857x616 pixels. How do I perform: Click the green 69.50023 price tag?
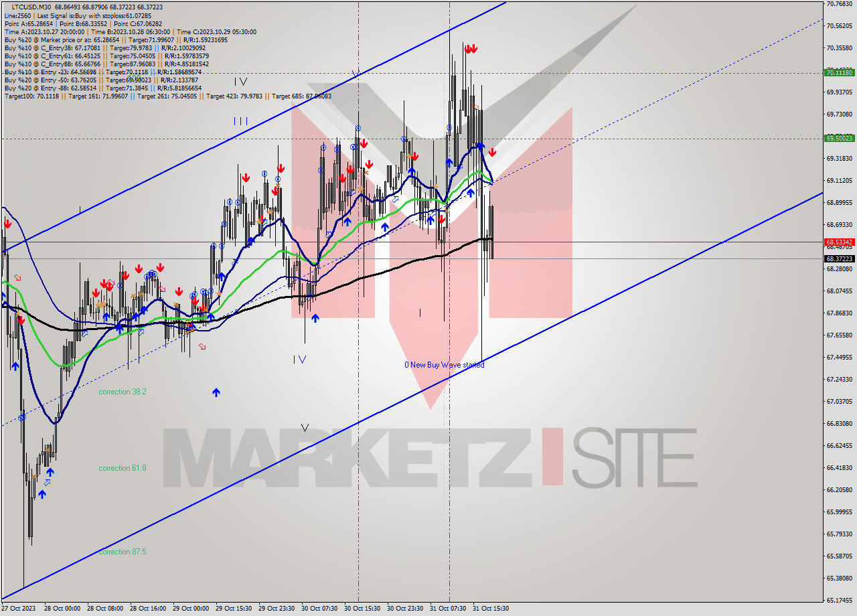pyautogui.click(x=839, y=138)
